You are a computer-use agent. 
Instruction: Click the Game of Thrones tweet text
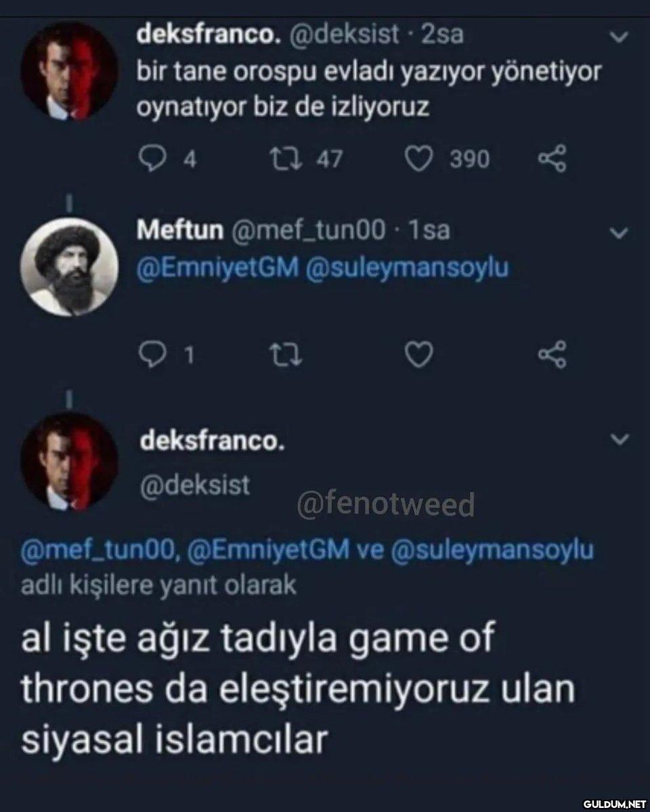298,690
